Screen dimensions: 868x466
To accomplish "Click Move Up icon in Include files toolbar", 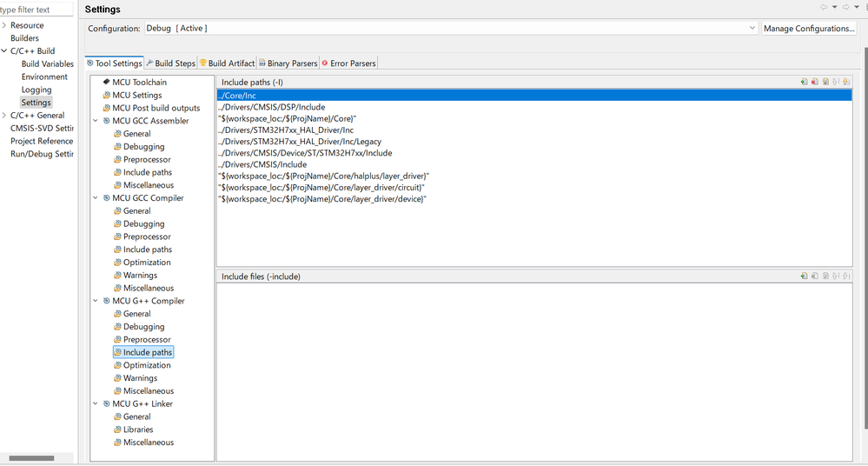I will [x=836, y=276].
